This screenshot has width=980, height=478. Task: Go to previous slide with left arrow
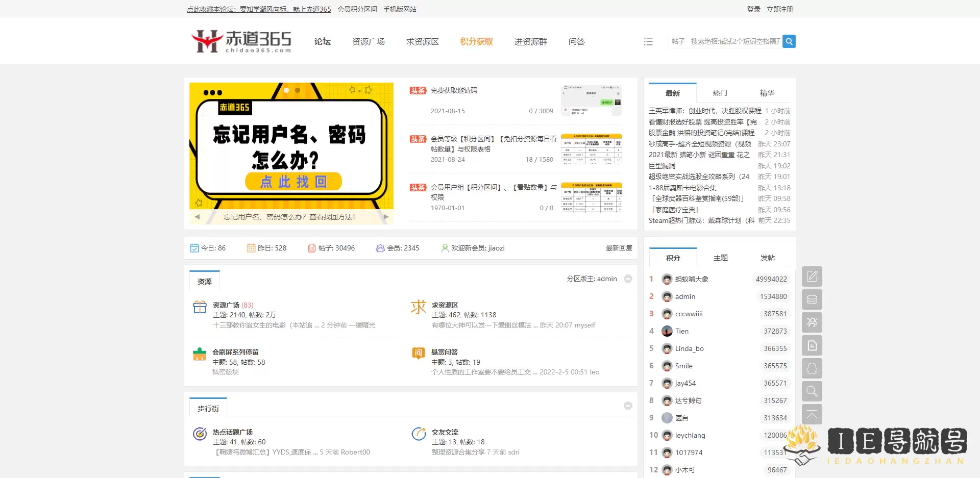click(x=197, y=217)
